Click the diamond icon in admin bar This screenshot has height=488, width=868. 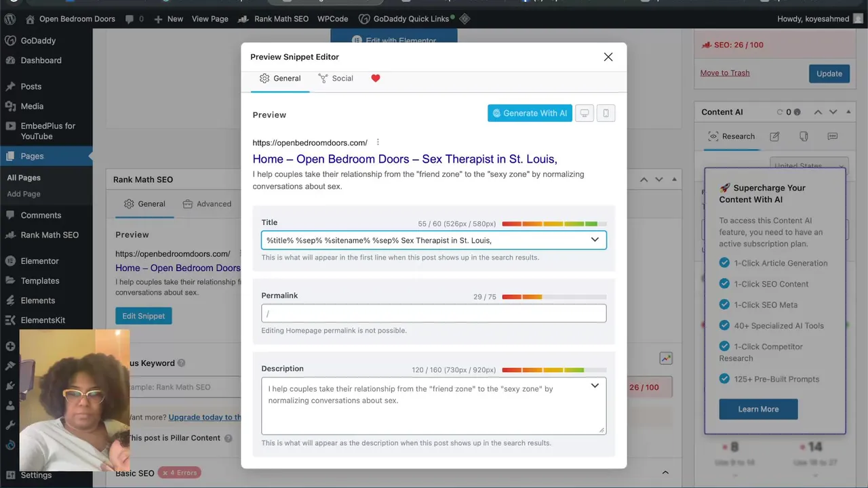(465, 19)
